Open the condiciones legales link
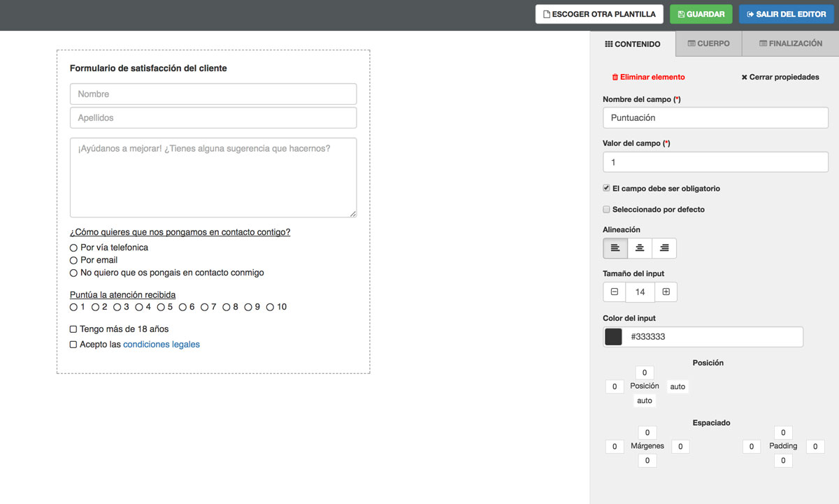This screenshot has width=839, height=504. 161,345
